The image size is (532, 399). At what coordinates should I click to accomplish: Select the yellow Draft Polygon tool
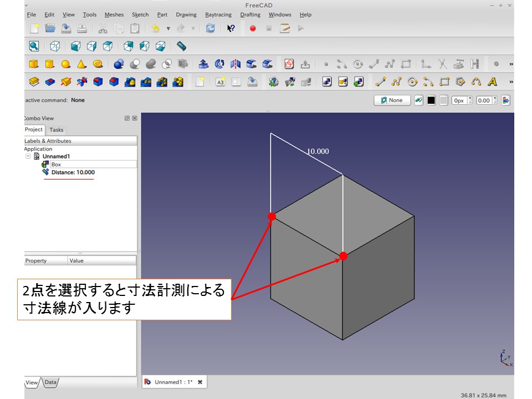[x=461, y=82]
